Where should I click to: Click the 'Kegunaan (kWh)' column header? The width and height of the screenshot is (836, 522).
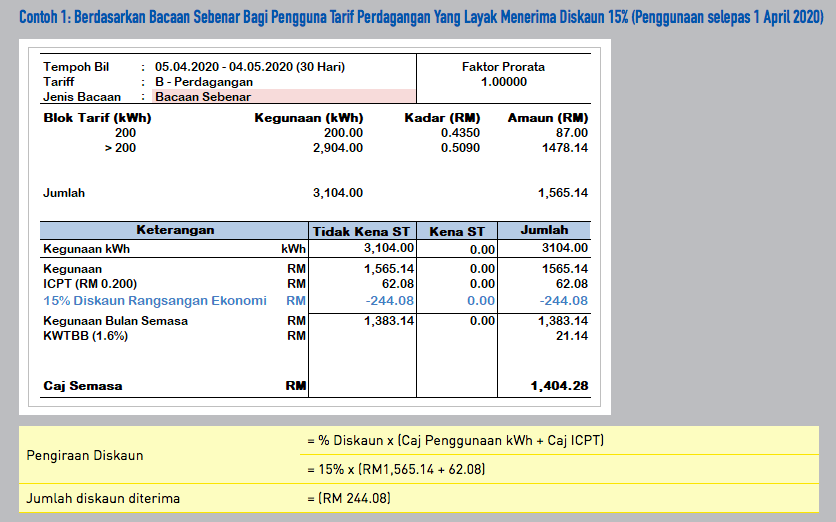(309, 118)
